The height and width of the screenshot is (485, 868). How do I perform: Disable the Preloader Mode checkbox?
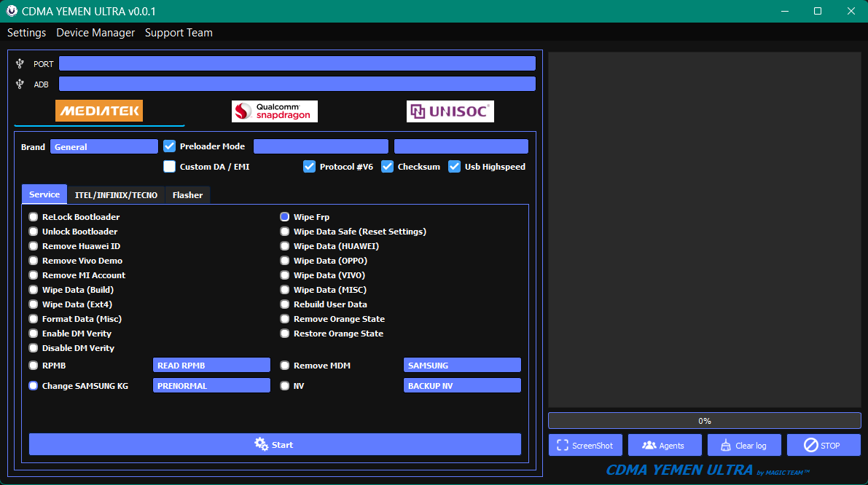(170, 146)
